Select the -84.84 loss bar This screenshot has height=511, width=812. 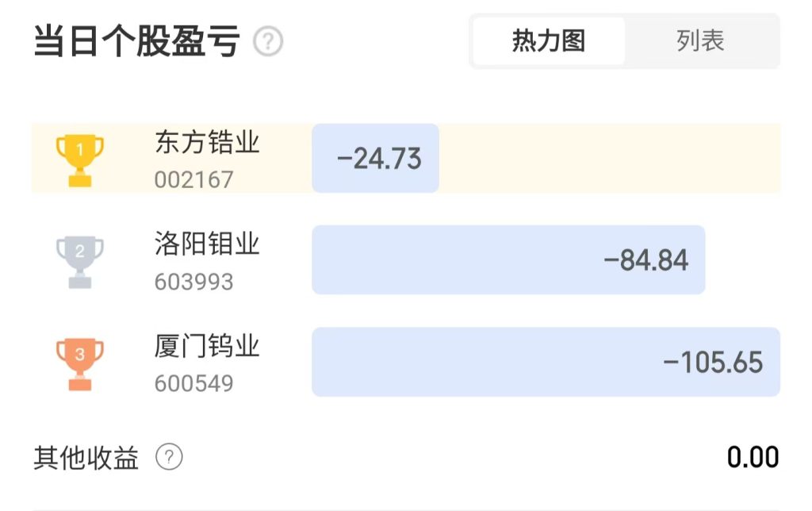508,260
